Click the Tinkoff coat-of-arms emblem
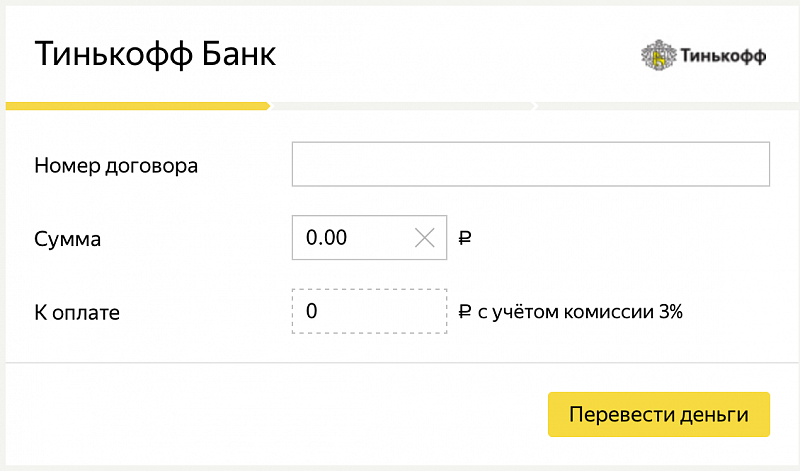800x471 pixels. (x=658, y=56)
